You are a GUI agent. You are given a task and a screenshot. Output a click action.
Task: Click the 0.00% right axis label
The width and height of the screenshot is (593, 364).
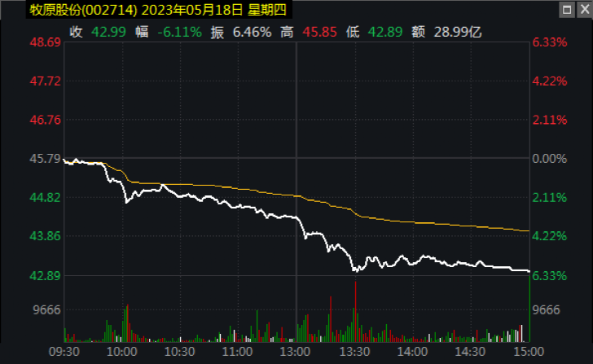[x=549, y=159]
